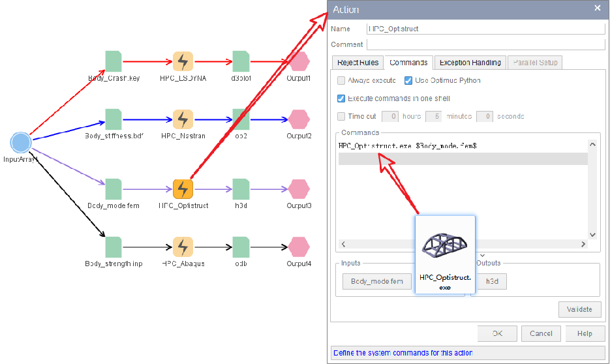Select the Body_stiffness.bdf file node
Screen dimensions: 610x364
click(114, 119)
